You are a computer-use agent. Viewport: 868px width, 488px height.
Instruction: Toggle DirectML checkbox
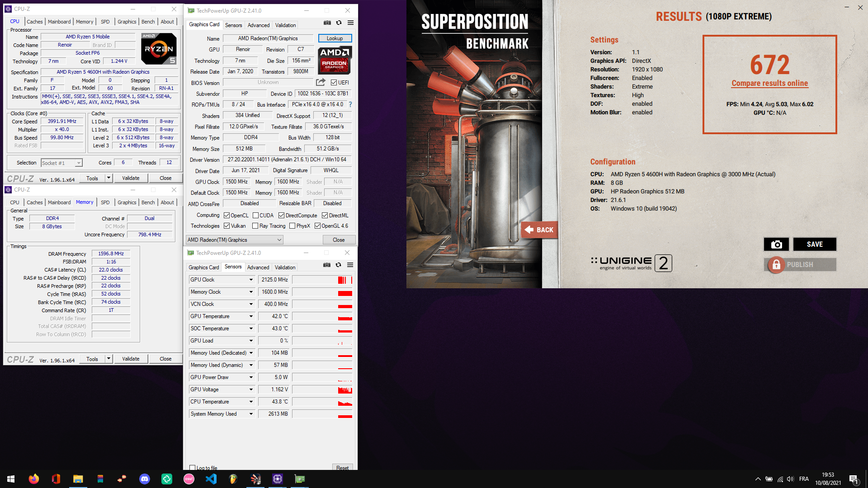[325, 216]
